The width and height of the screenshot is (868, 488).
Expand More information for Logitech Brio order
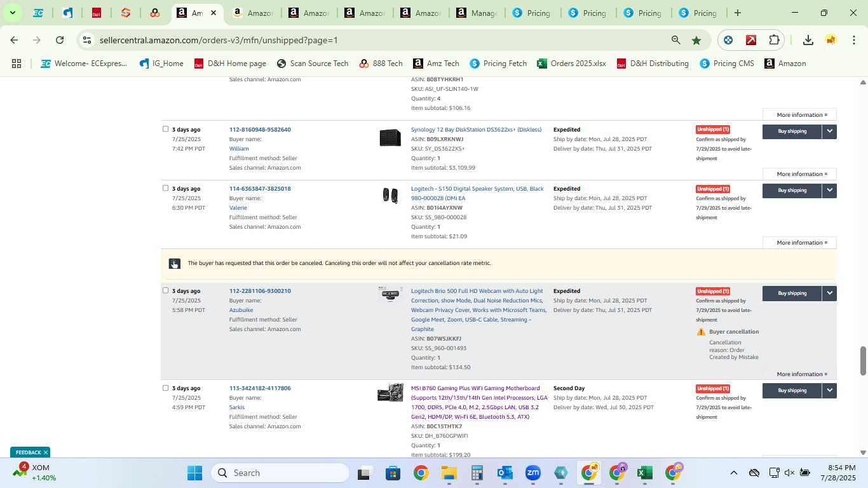point(802,374)
